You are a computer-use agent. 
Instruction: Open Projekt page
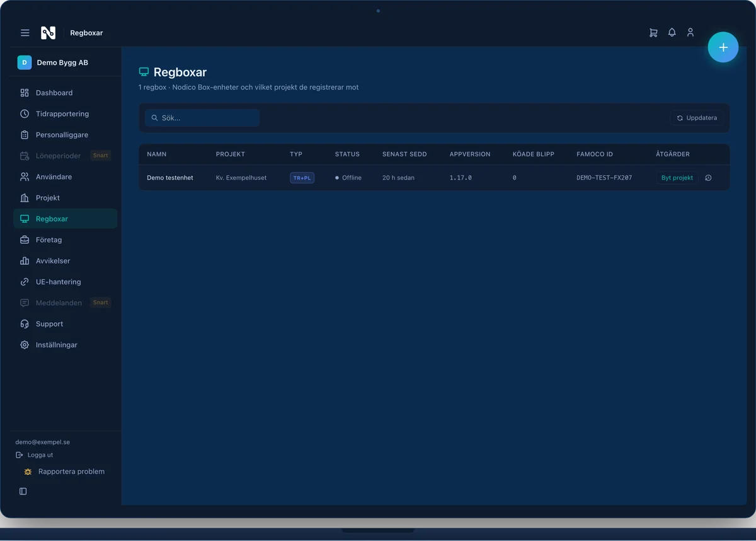[x=65, y=198]
